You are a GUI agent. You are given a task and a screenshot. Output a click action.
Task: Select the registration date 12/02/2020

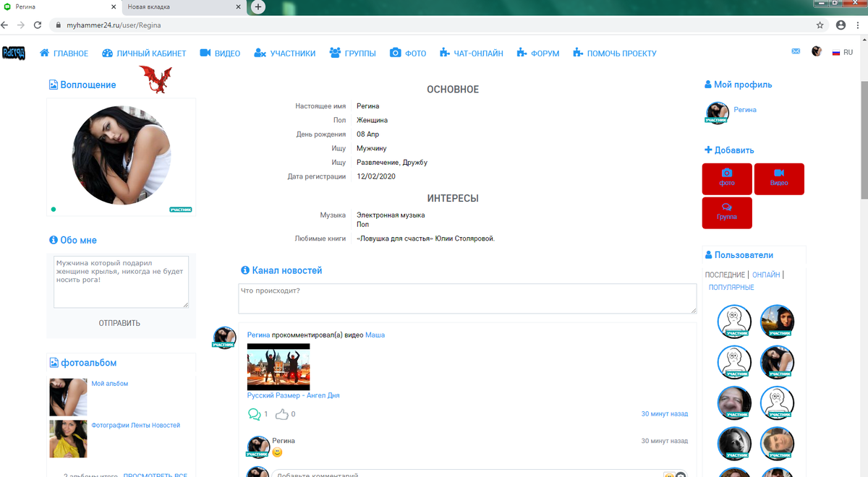(x=376, y=176)
